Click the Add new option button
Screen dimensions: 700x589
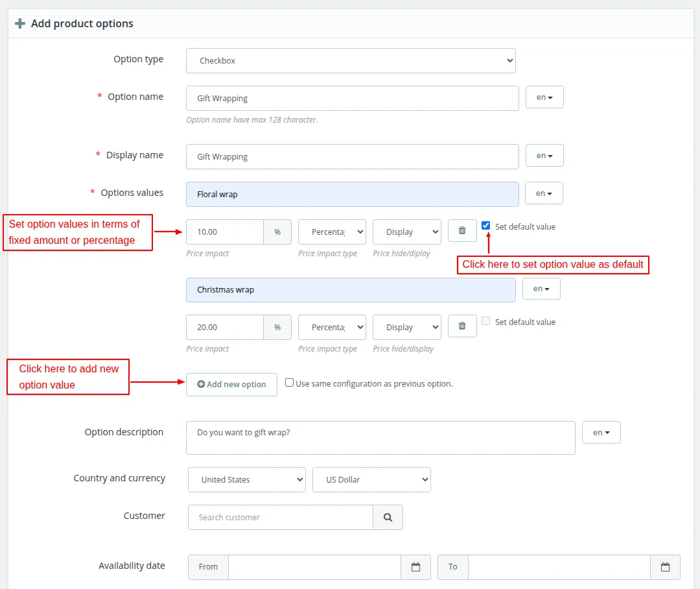[231, 384]
